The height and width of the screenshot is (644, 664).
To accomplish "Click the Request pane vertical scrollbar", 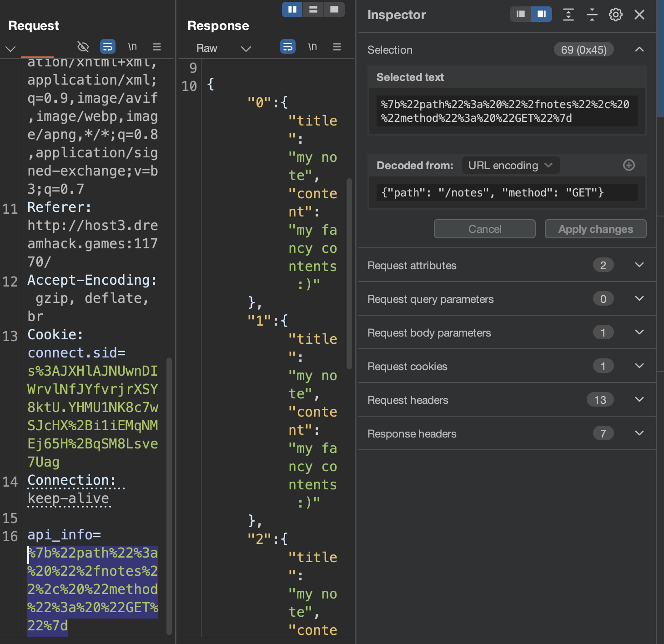I will pos(169,496).
